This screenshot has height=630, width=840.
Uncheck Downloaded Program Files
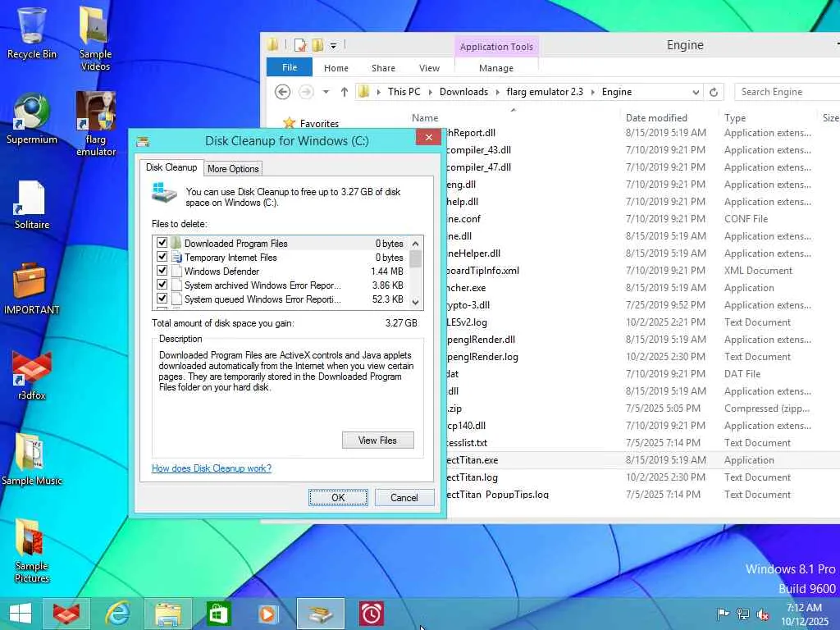click(x=162, y=243)
